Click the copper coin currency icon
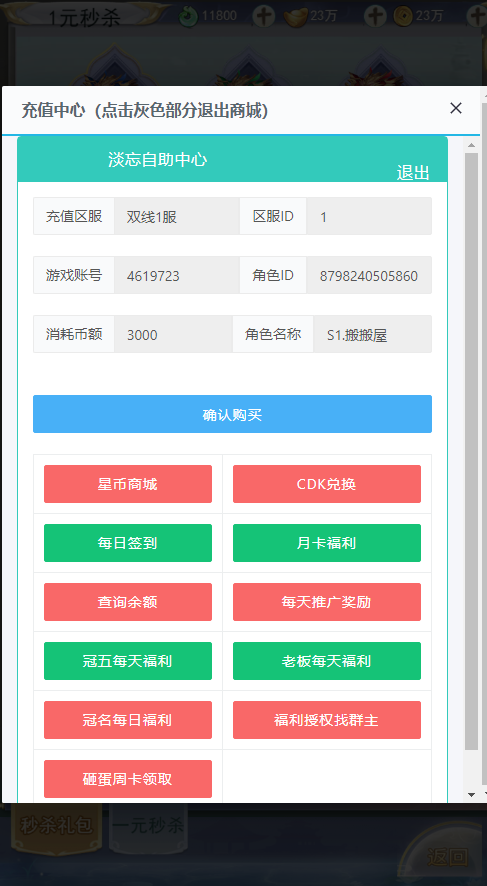The height and width of the screenshot is (886, 487). pos(403,16)
